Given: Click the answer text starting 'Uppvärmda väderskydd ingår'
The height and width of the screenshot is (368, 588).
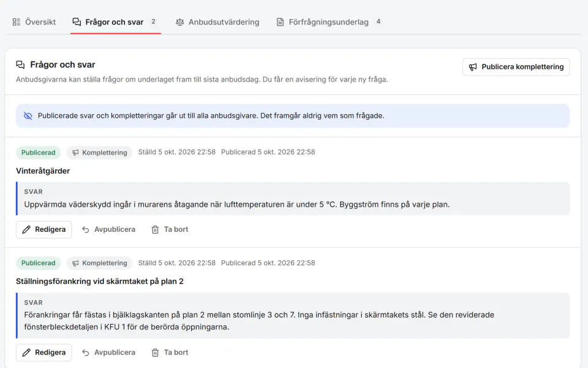Looking at the screenshot, I should [237, 205].
